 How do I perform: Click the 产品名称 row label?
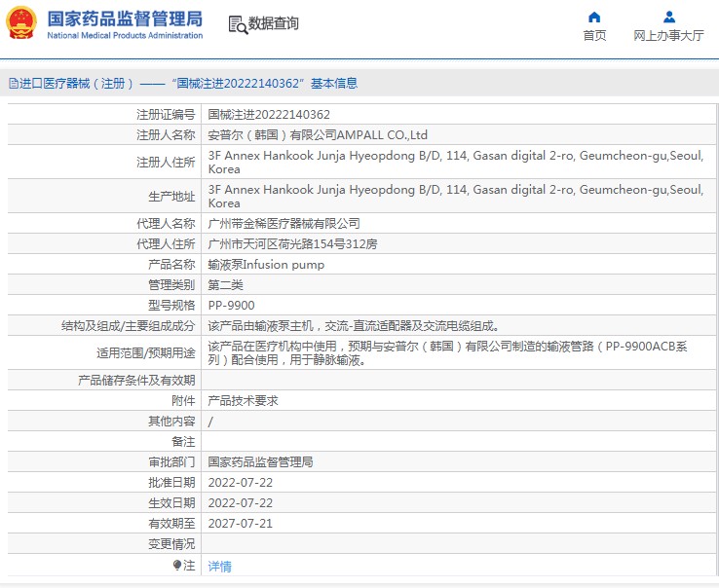[171, 265]
